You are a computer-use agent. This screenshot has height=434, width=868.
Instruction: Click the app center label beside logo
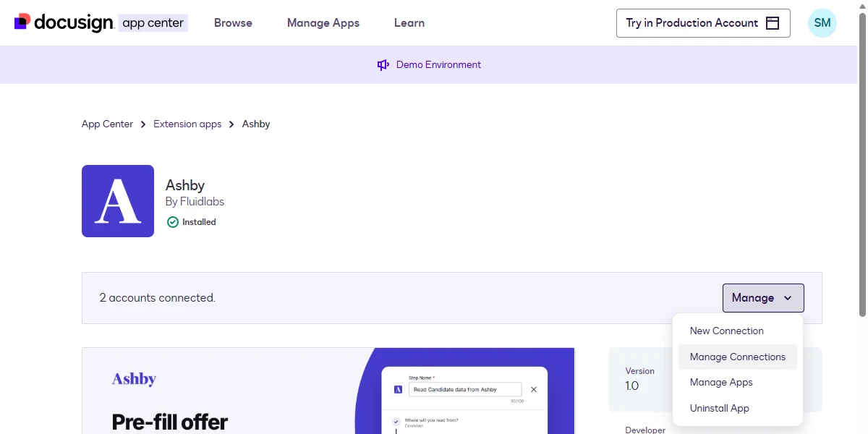[x=153, y=23]
